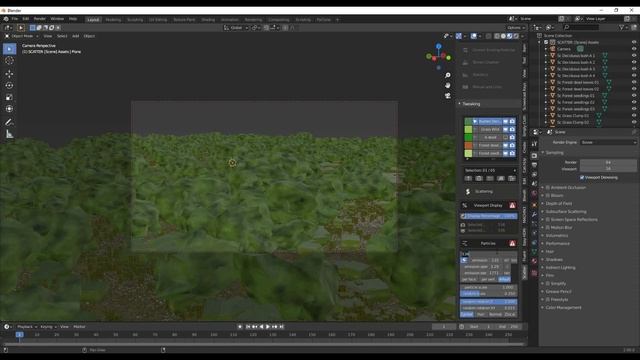Viewport: 640px width, 360px height.
Task: Enable the Bloom checkbox
Action: [548, 196]
